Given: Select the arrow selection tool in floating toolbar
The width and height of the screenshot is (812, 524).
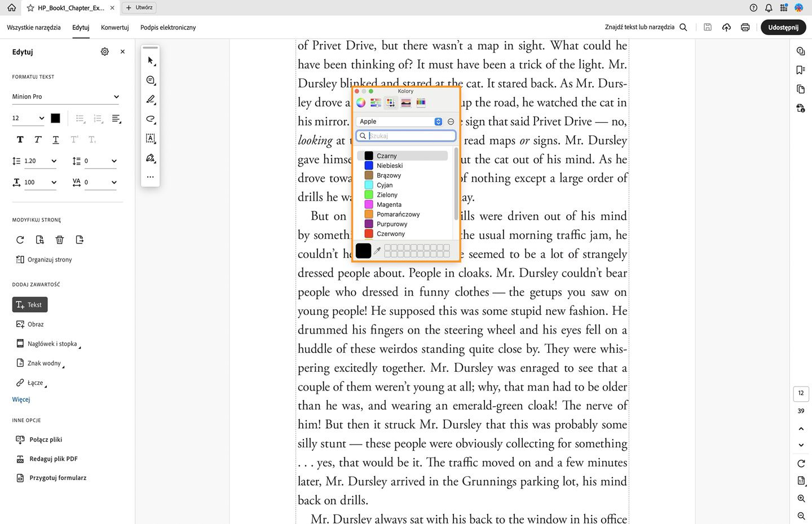Looking at the screenshot, I should (151, 60).
